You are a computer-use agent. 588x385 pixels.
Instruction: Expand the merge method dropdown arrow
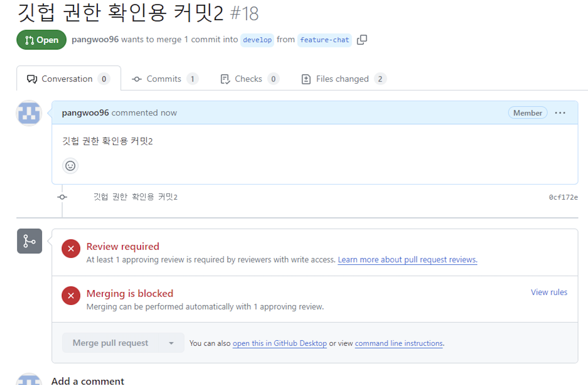tap(171, 343)
